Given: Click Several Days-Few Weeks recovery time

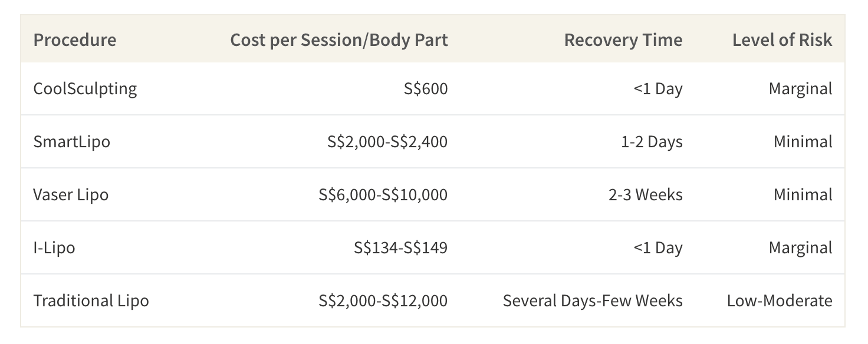Looking at the screenshot, I should click(593, 301).
